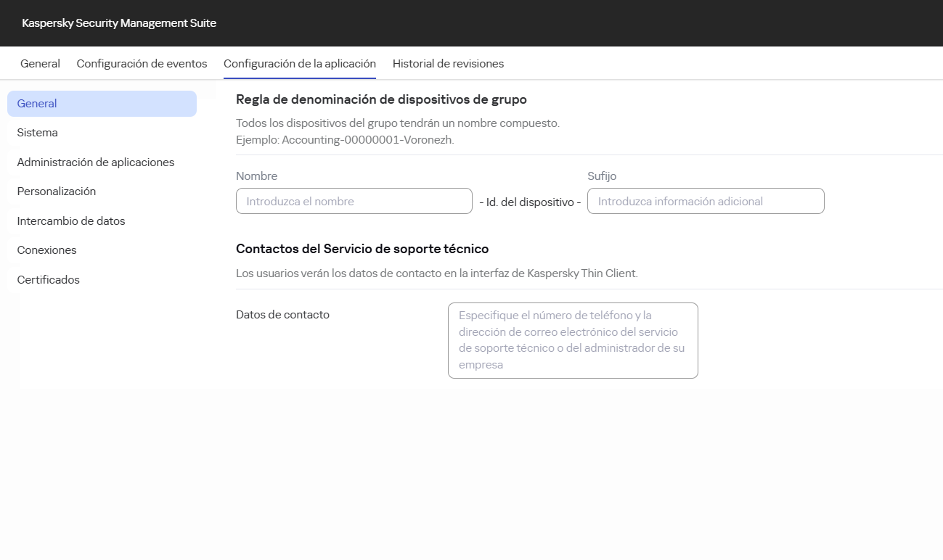The image size is (943, 560).
Task: Select General in the sidebar
Action: [37, 104]
